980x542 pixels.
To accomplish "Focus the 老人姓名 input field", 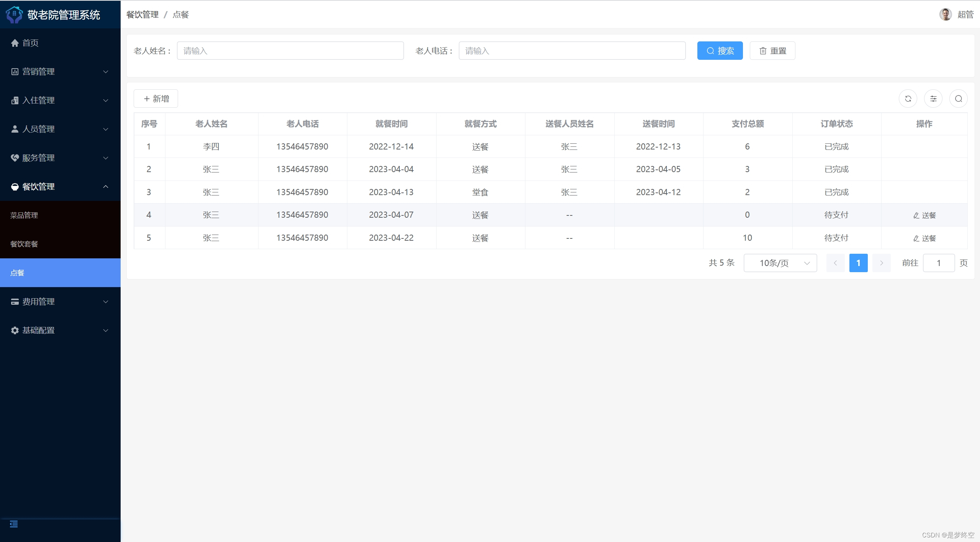I will click(290, 51).
